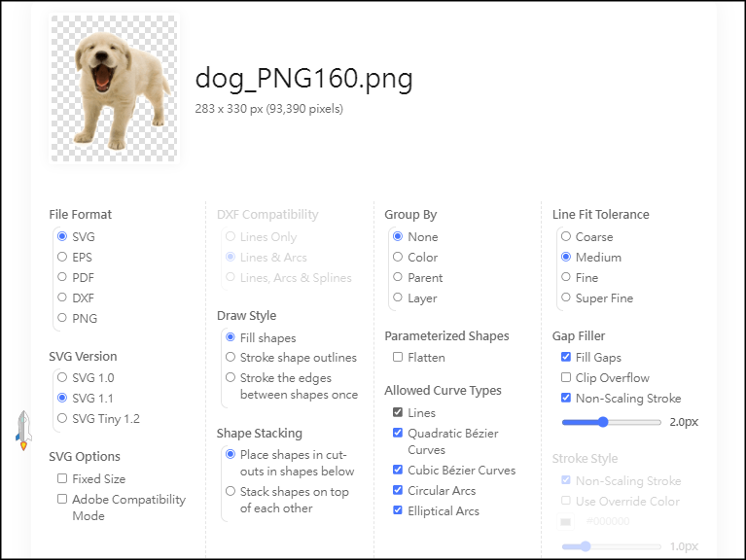The image size is (746, 560).
Task: Select PNG file format radio
Action: click(62, 318)
